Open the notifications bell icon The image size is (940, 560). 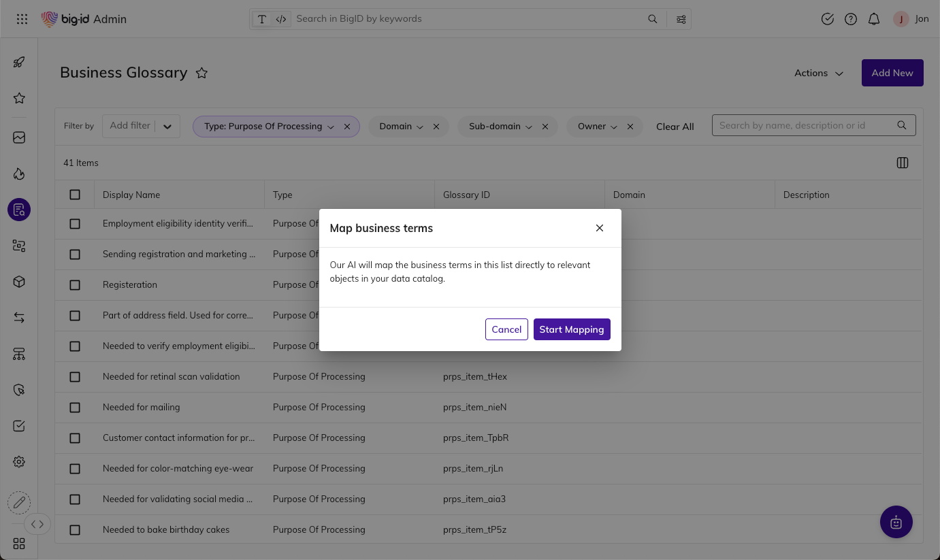(x=874, y=19)
